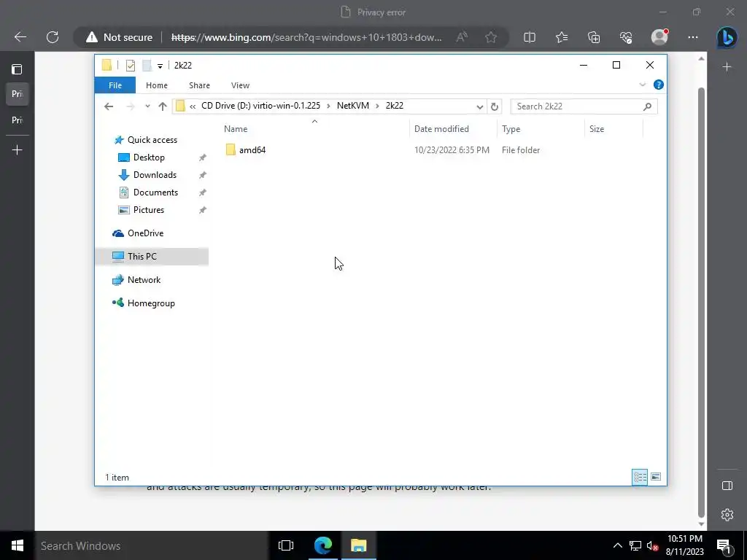Viewport: 747px width, 560px height.
Task: Select Quick access in navigation pane
Action: pyautogui.click(x=152, y=140)
